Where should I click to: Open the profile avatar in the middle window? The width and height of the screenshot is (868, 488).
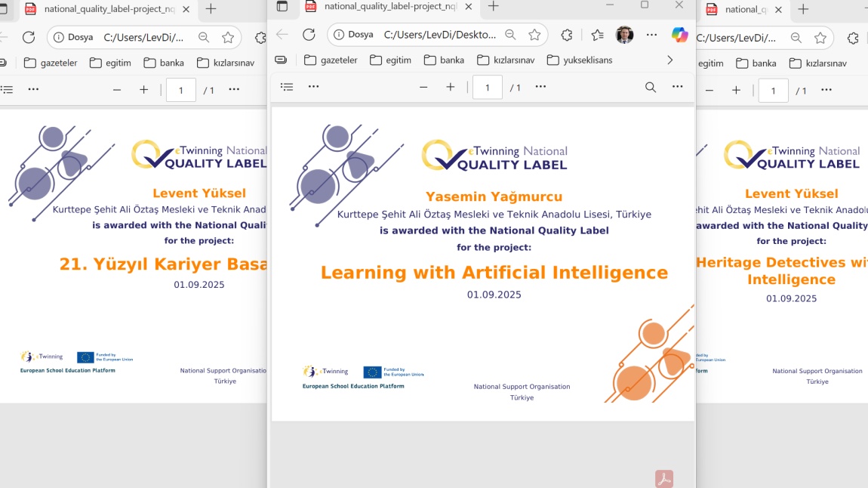coord(624,35)
